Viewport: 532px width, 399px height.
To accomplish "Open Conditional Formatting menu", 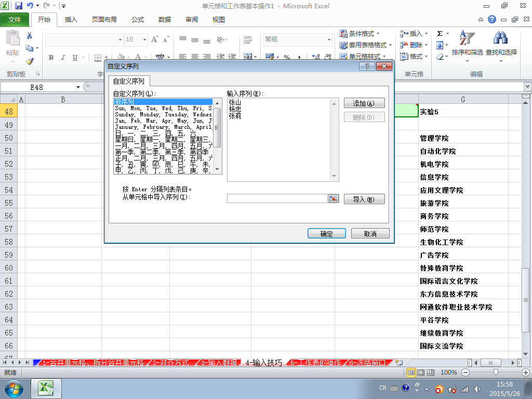I will [360, 34].
